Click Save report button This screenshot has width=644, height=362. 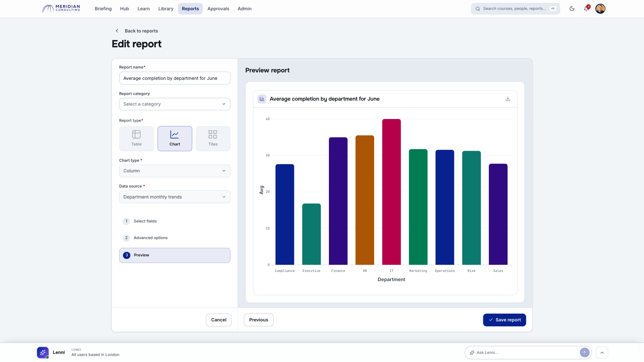click(x=504, y=320)
